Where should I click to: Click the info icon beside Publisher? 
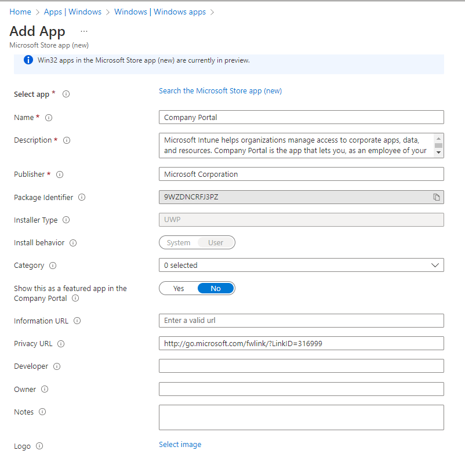pyautogui.click(x=60, y=175)
